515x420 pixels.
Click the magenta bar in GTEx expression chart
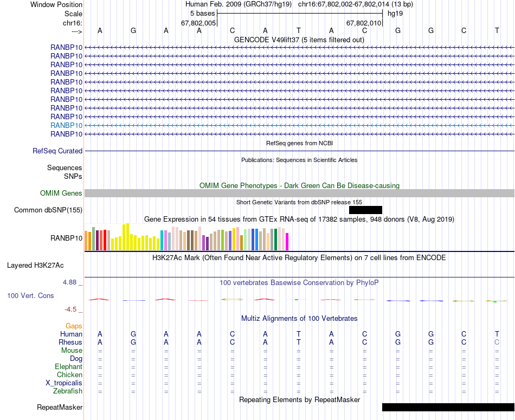pyautogui.click(x=287, y=242)
